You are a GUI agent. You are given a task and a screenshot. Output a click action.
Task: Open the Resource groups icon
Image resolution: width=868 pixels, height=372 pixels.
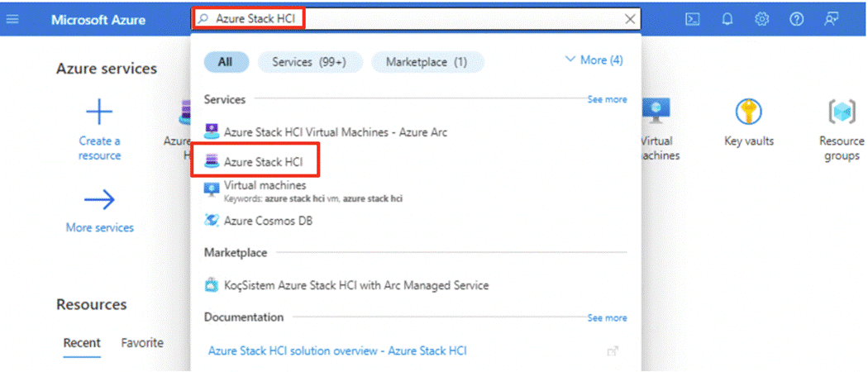(842, 112)
